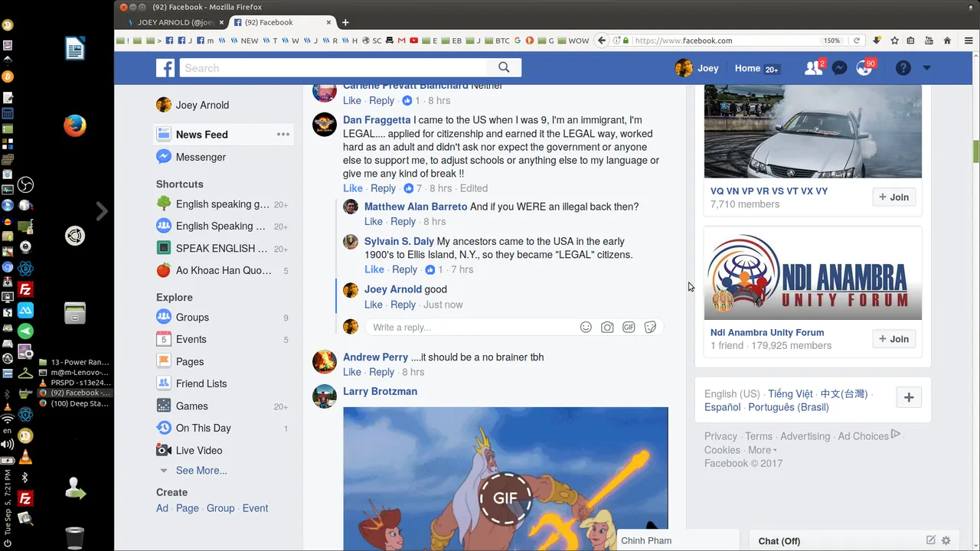This screenshot has width=980, height=551.
Task: Click the Create Ad link
Action: (162, 508)
